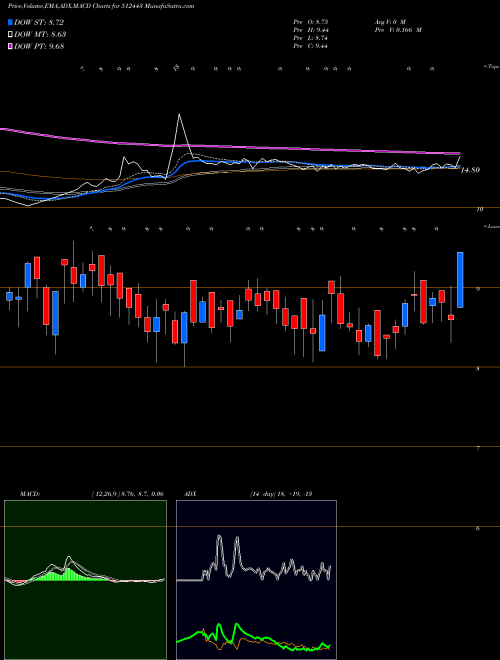Viewport: 500px width, 660px height.
Task: Click the ADX values '(14 day) 18, +19, -18'
Action: click(x=280, y=494)
